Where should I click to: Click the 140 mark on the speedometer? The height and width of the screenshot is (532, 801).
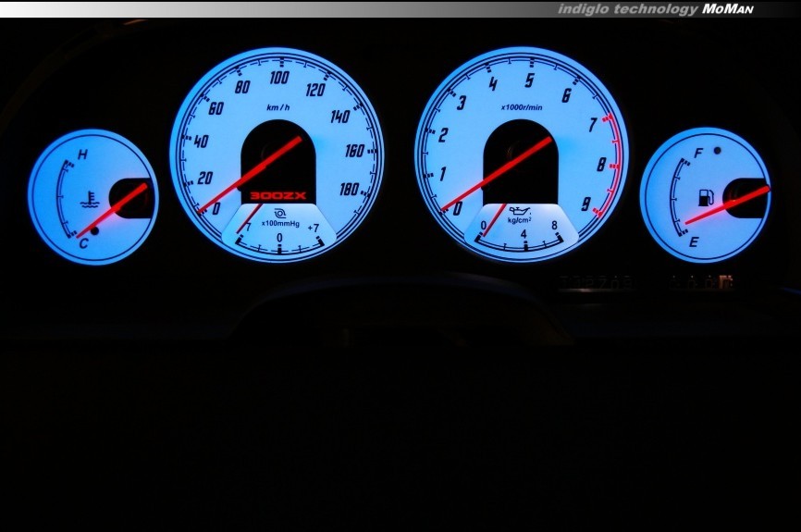pyautogui.click(x=339, y=117)
